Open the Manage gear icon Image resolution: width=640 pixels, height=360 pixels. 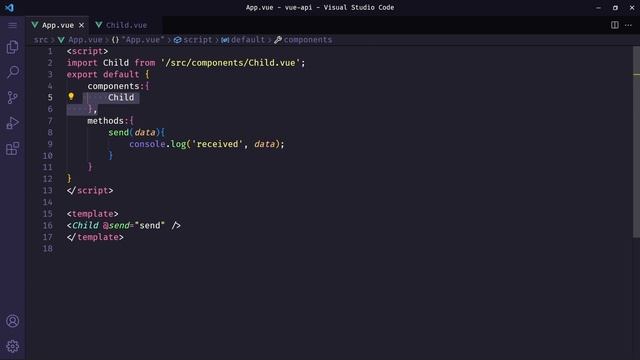click(13, 346)
